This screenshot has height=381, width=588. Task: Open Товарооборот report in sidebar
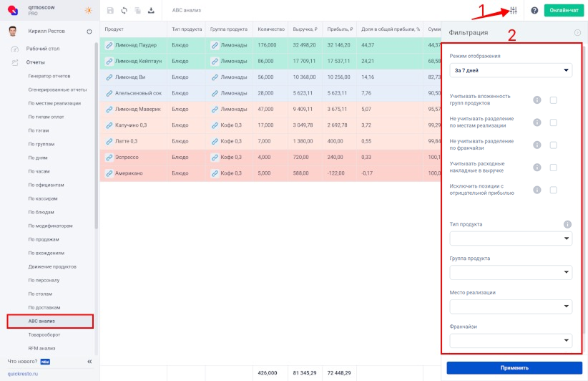(x=46, y=334)
